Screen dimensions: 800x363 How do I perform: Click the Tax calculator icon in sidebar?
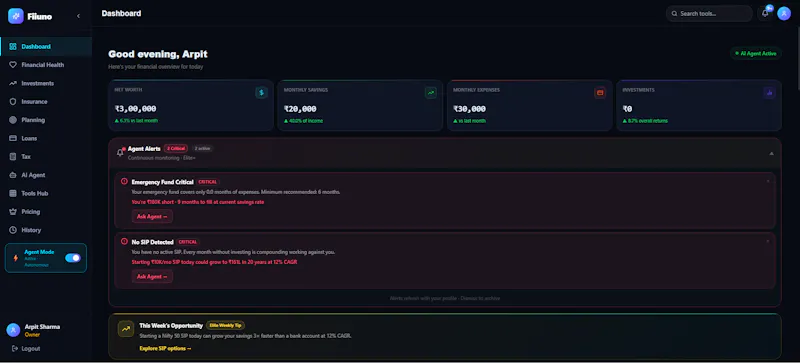[13, 157]
